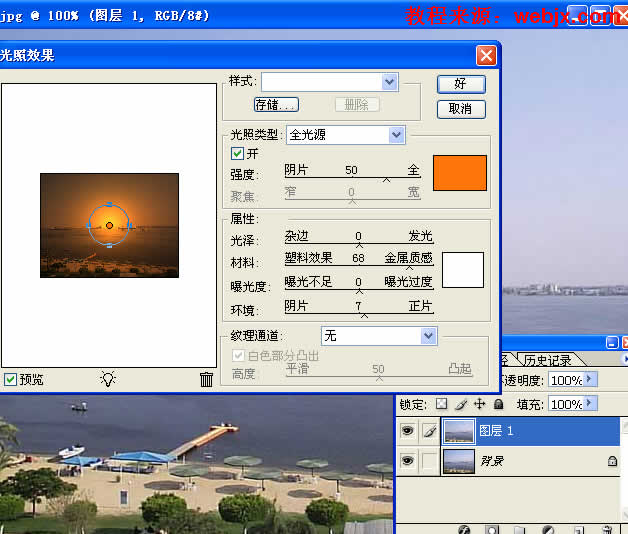Viewport: 628px width, 534px height.
Task: Click the bottom handle of the light circle
Action: (109, 246)
